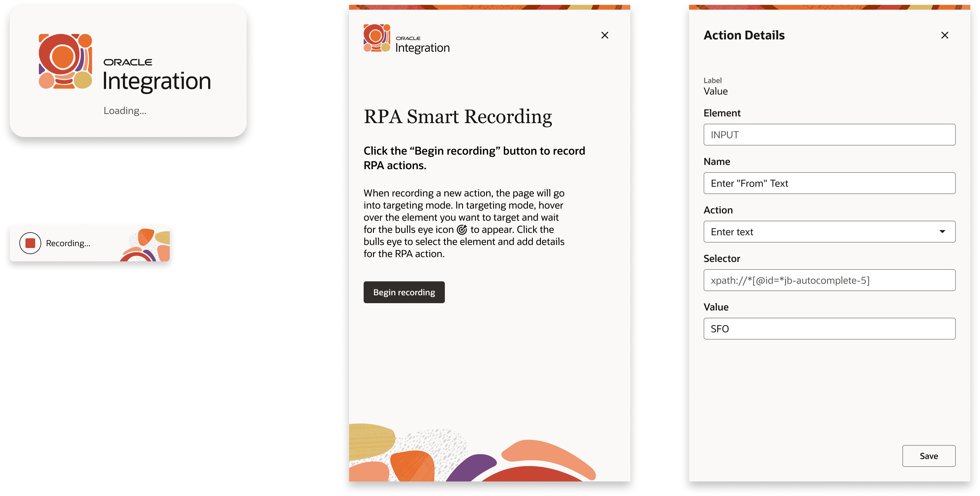
Task: Click the Recording... status text
Action: pyautogui.click(x=68, y=243)
